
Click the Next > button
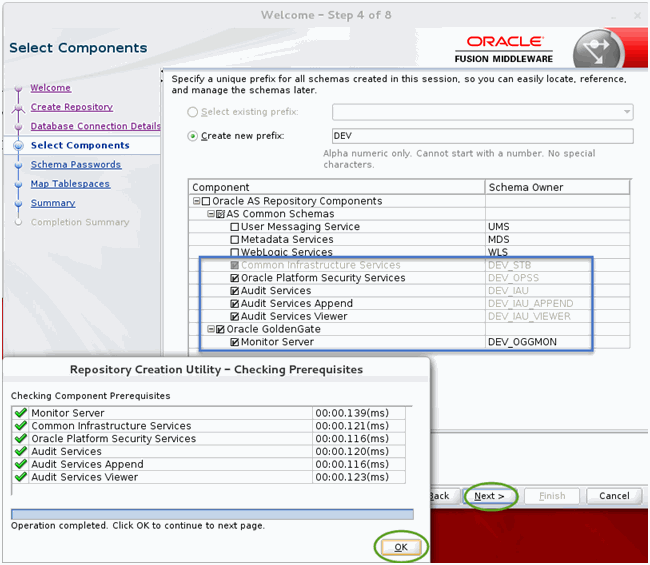click(490, 496)
